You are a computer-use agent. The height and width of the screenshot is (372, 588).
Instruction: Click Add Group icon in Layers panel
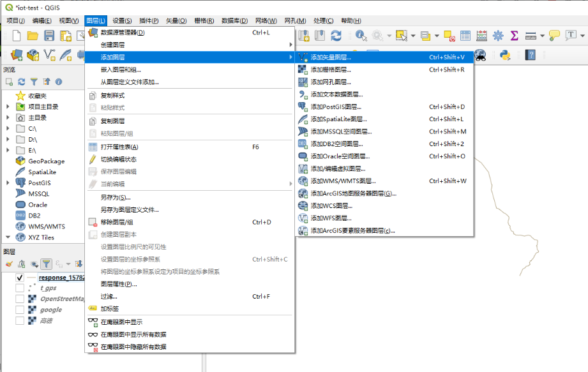point(22,264)
